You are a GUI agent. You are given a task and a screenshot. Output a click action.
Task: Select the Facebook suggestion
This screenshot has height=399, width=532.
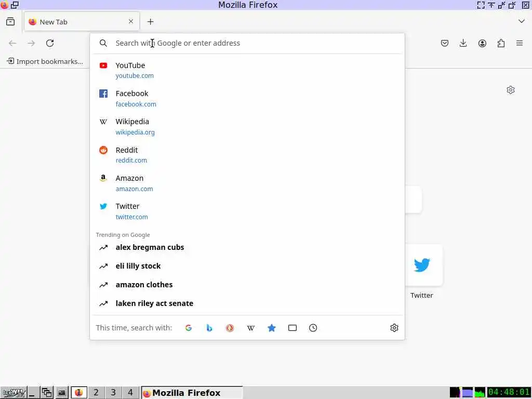(247, 98)
